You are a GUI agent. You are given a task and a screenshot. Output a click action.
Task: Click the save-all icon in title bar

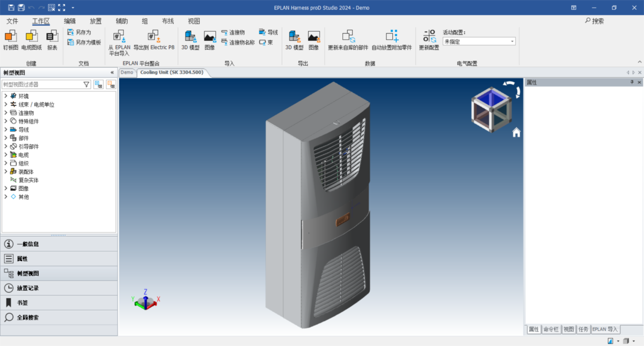(21, 8)
